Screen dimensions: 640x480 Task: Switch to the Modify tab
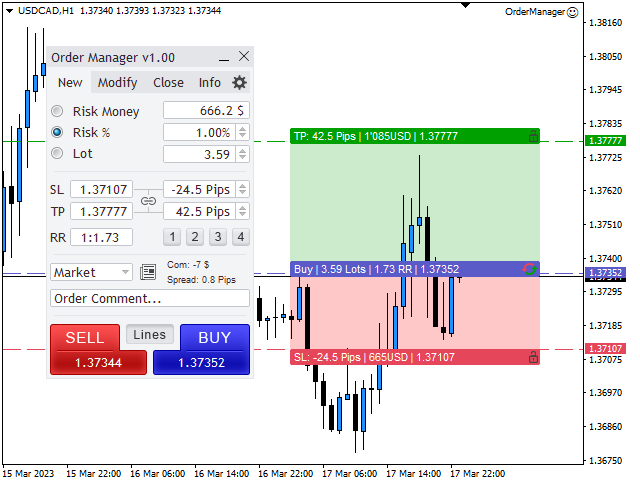118,82
